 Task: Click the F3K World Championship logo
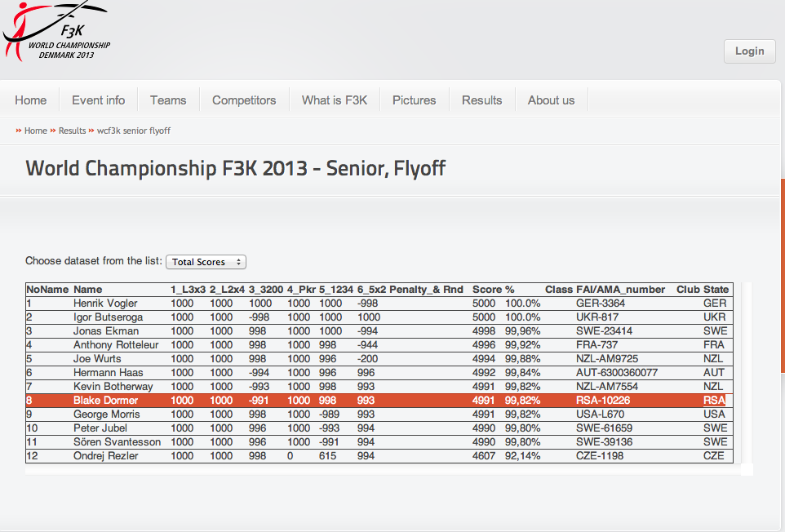click(x=56, y=31)
